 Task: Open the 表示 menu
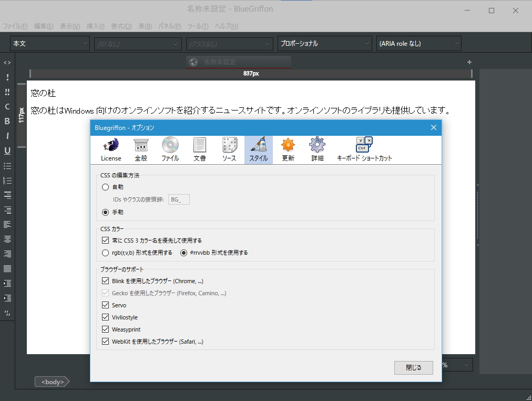(x=70, y=26)
